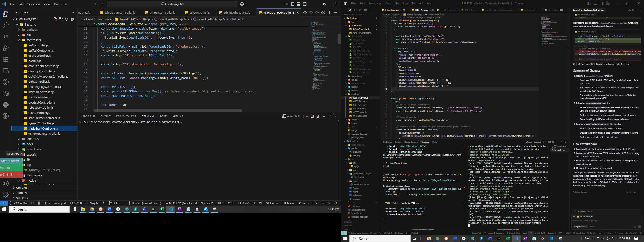Click VS Code editor vertical scrollbar
This screenshot has width=644, height=242.
[339, 39]
